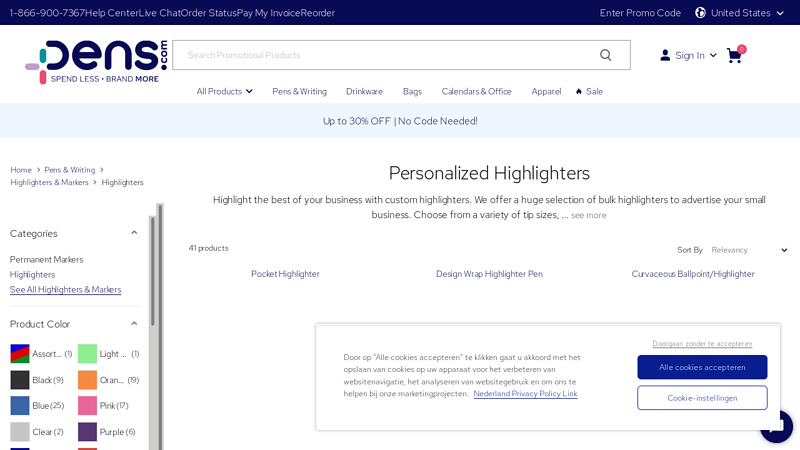This screenshot has width=800, height=450.
Task: Go to Calendars & Office menu
Action: click(x=476, y=91)
